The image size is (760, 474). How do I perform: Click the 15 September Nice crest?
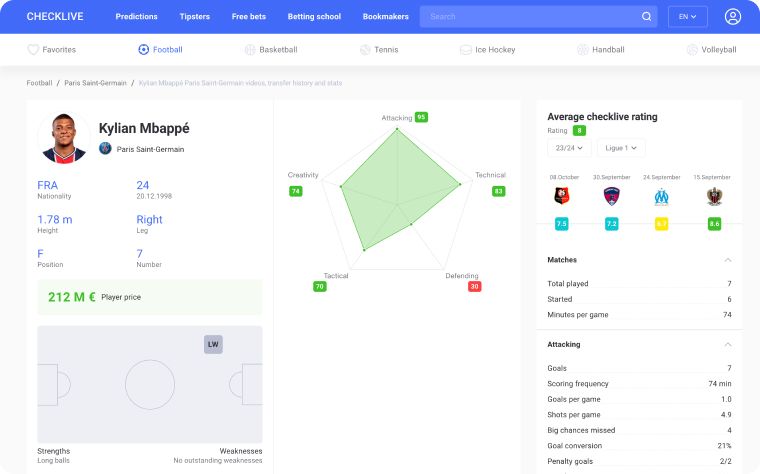tap(714, 196)
